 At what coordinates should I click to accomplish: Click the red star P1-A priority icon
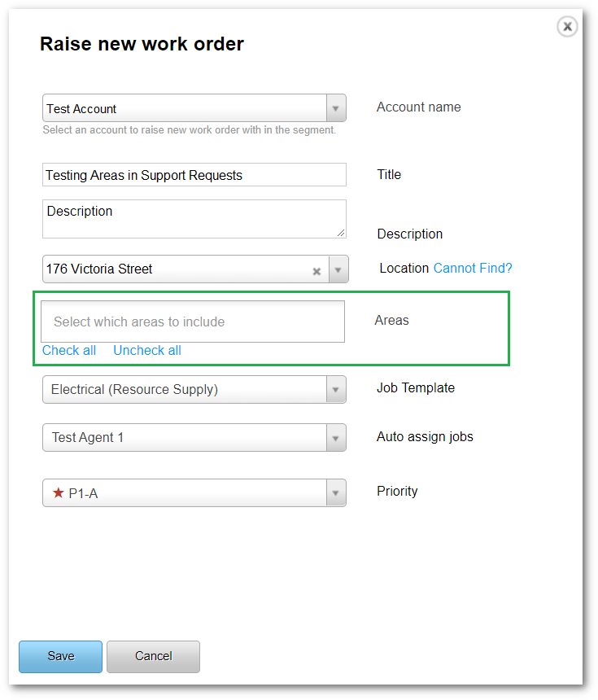coord(58,492)
